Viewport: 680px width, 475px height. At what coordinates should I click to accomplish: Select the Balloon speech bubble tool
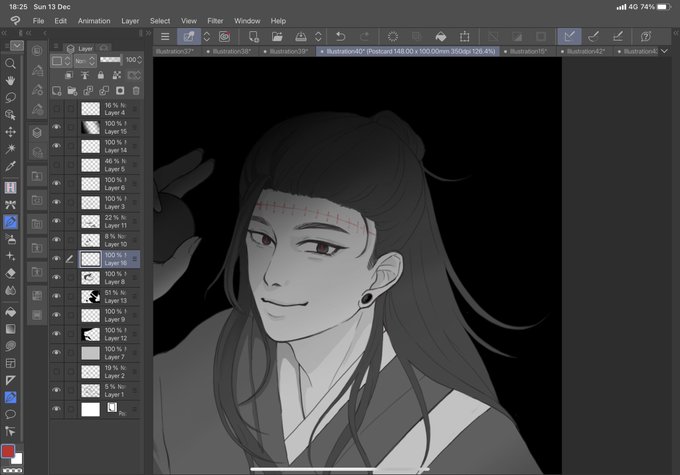pyautogui.click(x=10, y=414)
